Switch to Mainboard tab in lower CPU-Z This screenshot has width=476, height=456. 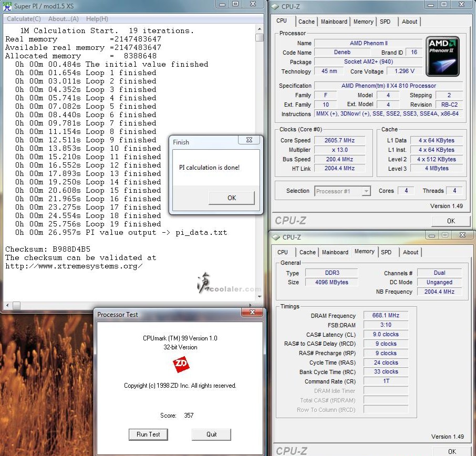click(335, 252)
